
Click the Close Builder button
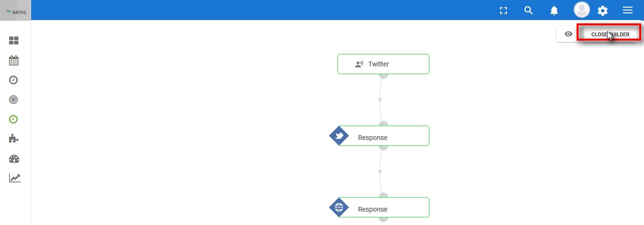click(610, 34)
